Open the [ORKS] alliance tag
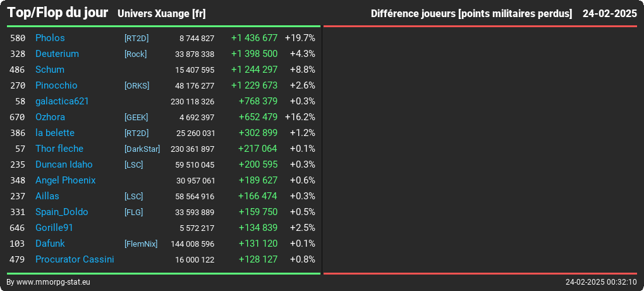The width and height of the screenshot is (644, 291). 137,86
